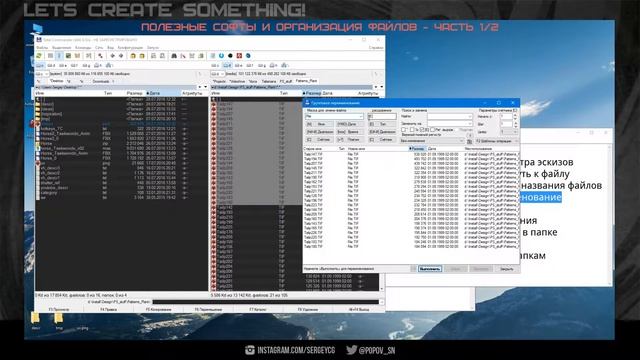Click the Total Commander command line field
Viewport: 640px width, 360px height.
coord(265,302)
